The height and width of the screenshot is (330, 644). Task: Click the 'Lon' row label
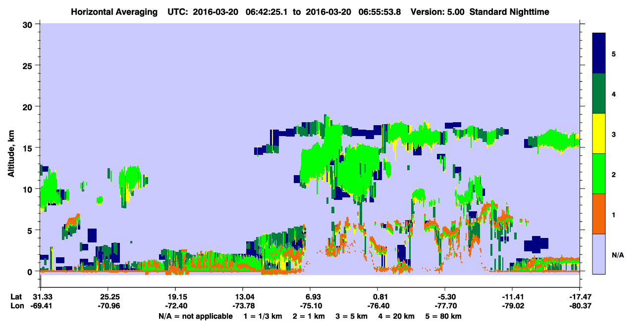[17, 306]
